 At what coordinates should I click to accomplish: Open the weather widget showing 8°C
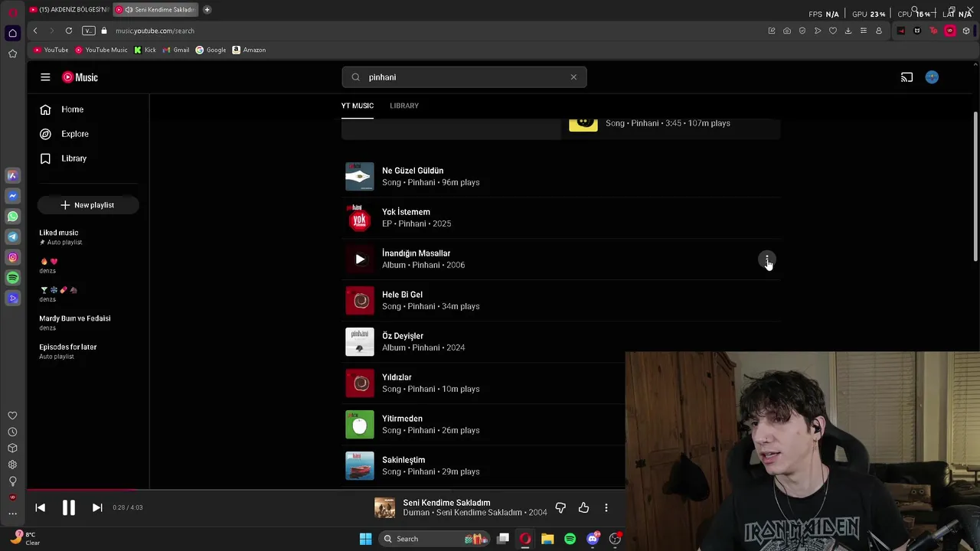(x=24, y=538)
